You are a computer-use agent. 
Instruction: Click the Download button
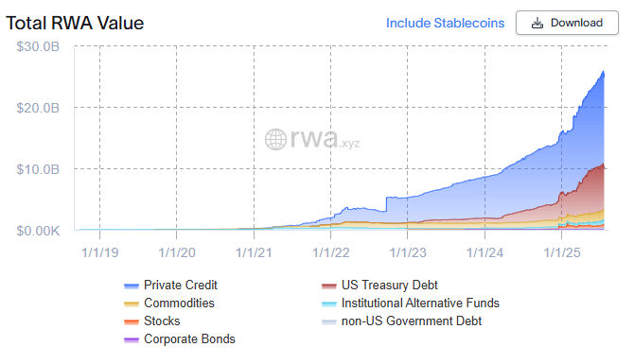click(x=567, y=23)
